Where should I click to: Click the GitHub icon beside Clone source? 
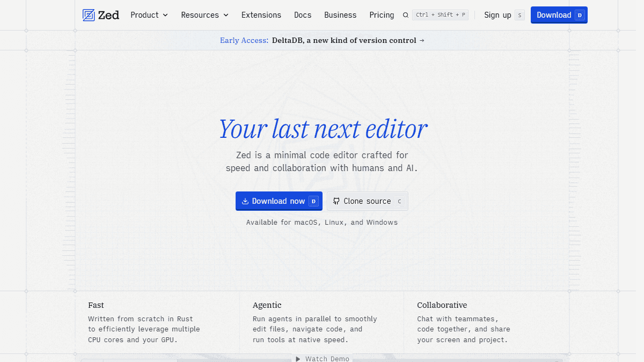tap(336, 201)
